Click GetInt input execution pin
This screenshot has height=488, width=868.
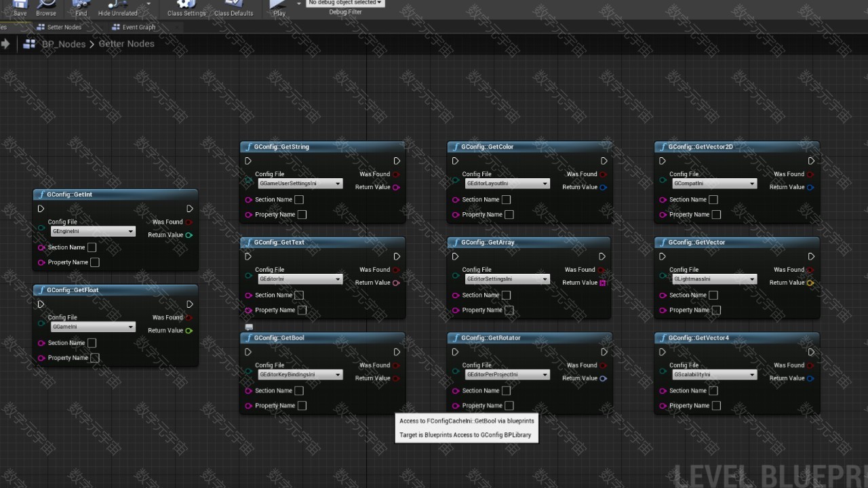41,209
